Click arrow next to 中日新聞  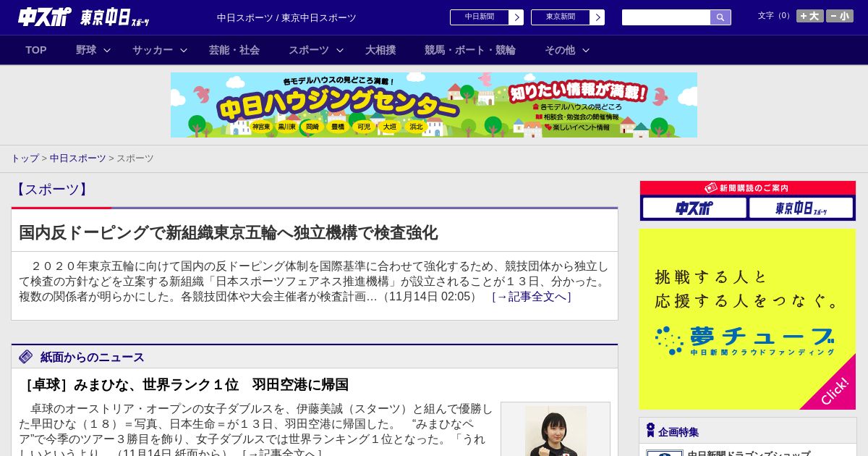pyautogui.click(x=516, y=17)
